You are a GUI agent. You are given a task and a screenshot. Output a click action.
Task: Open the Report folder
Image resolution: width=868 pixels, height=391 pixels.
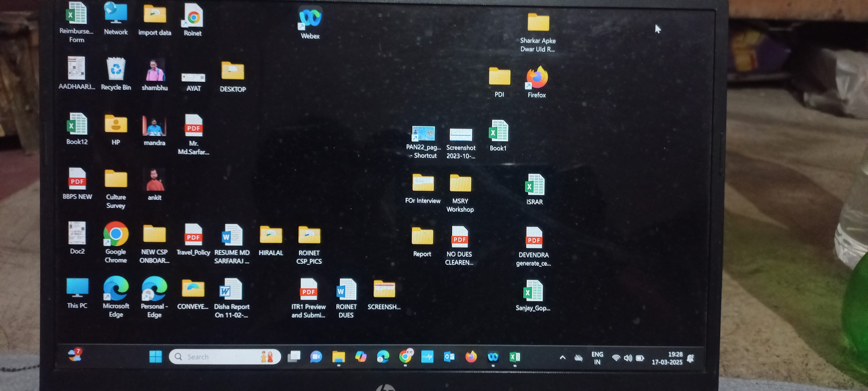(x=422, y=242)
